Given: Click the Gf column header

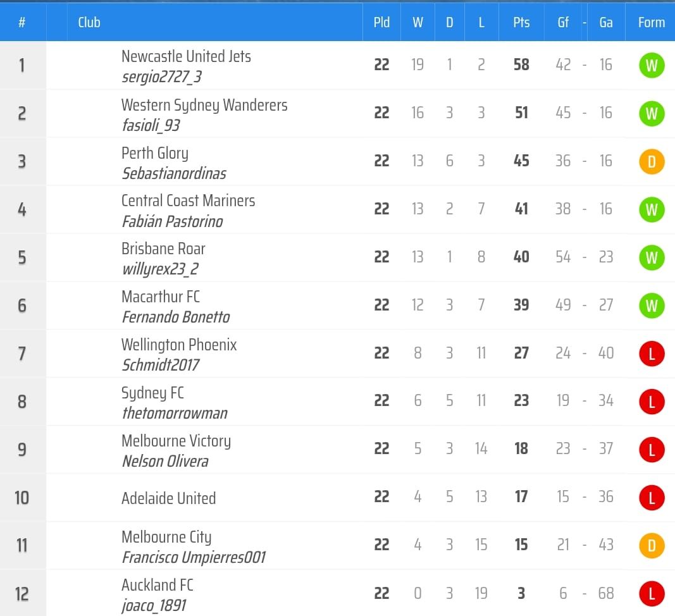Looking at the screenshot, I should pyautogui.click(x=563, y=22).
